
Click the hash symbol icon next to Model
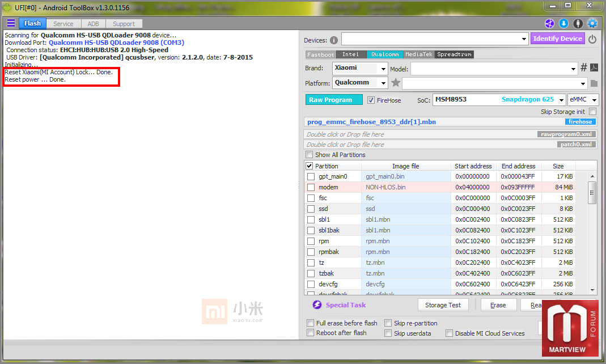583,67
